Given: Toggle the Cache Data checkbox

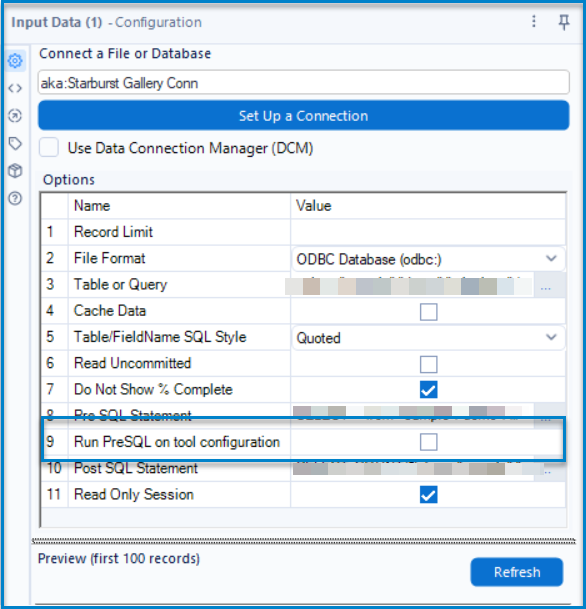Looking at the screenshot, I should click(x=428, y=312).
